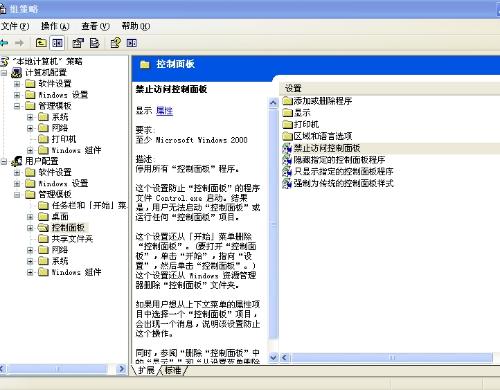This screenshot has width=500, height=390.
Task: Click the tree pane horizontal scrollbar thumb
Action: tap(57, 369)
